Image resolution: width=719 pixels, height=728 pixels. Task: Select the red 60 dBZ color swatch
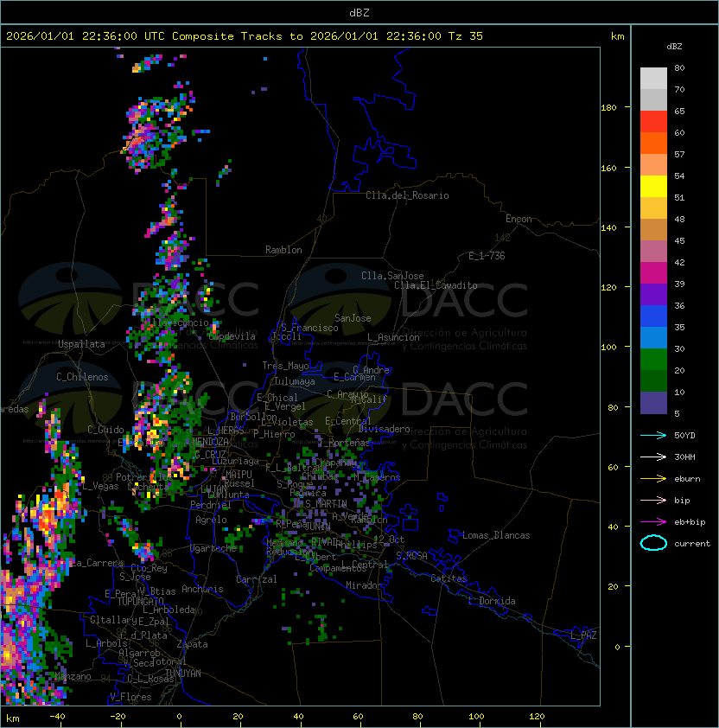[653, 122]
